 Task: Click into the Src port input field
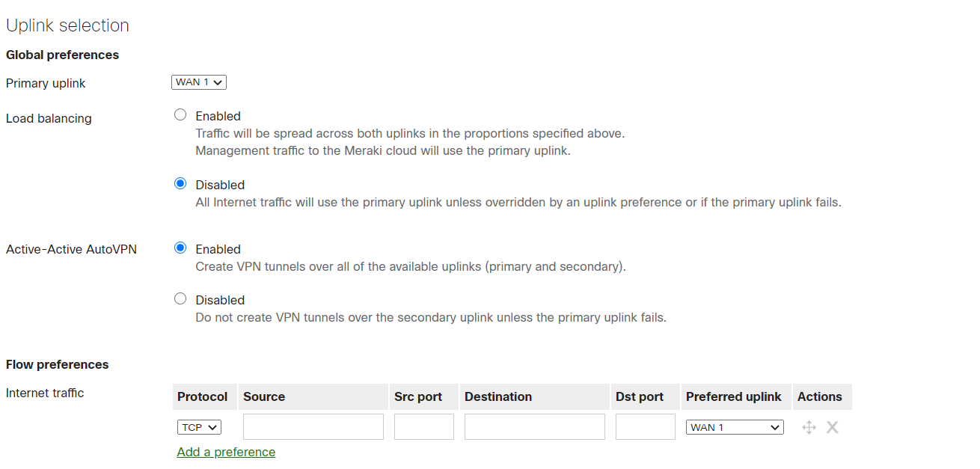tap(423, 426)
